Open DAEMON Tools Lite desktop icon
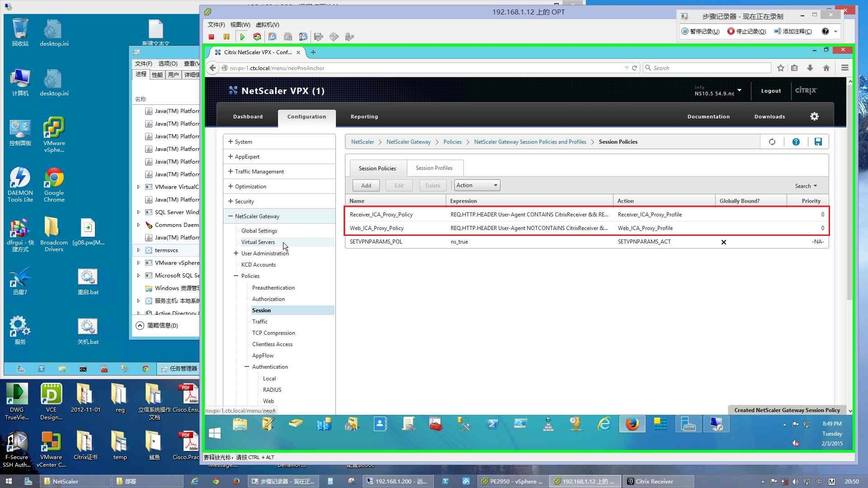The height and width of the screenshot is (488, 868). click(20, 185)
